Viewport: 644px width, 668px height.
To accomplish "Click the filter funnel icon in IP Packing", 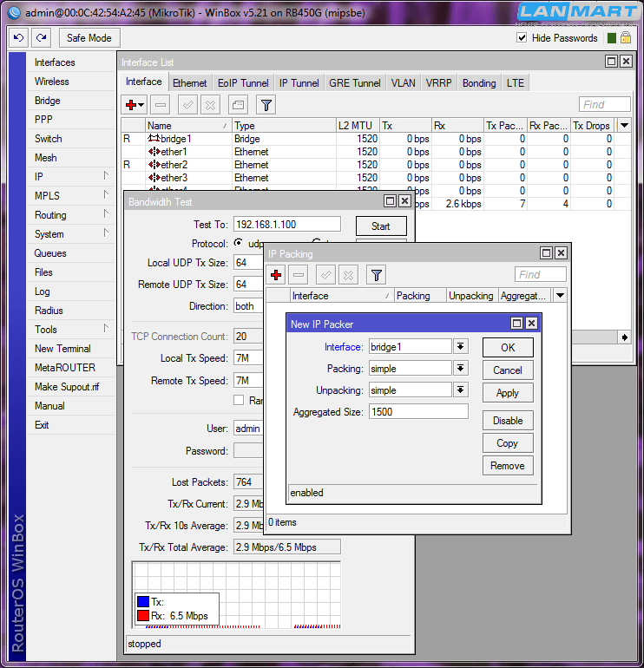I will (x=377, y=275).
